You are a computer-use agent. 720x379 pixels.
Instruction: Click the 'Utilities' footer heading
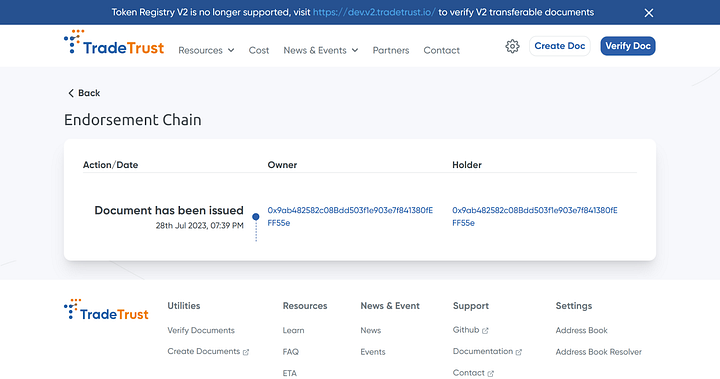184,306
